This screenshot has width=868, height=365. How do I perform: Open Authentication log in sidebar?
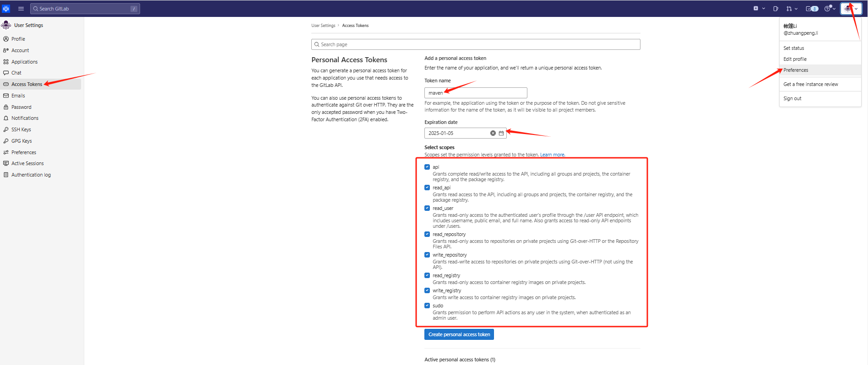[41, 175]
